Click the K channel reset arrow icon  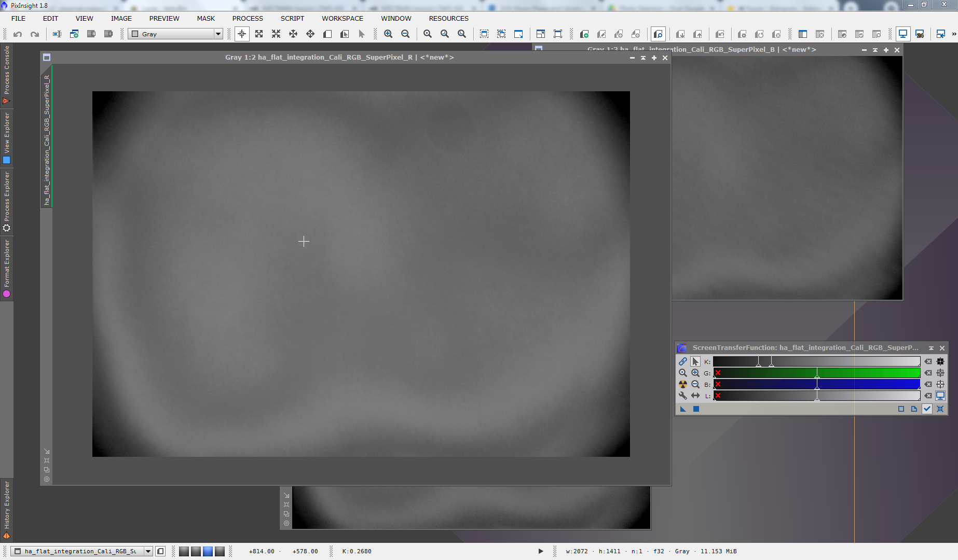[x=928, y=361]
